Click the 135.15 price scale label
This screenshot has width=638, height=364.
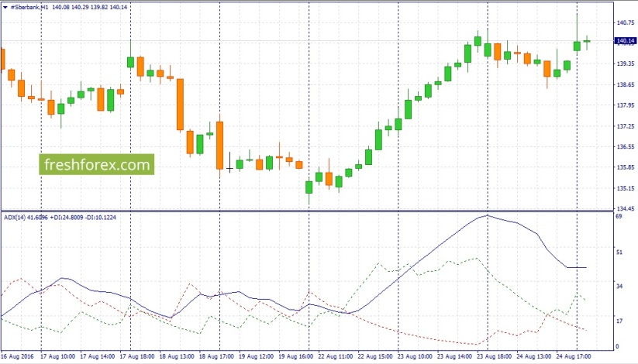626,188
